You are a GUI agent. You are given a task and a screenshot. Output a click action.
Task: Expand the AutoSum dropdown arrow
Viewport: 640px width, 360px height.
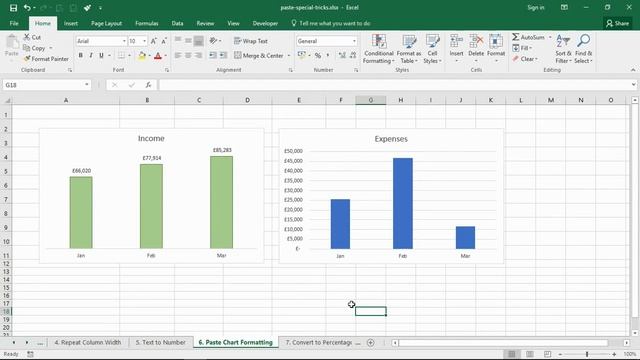click(550, 37)
